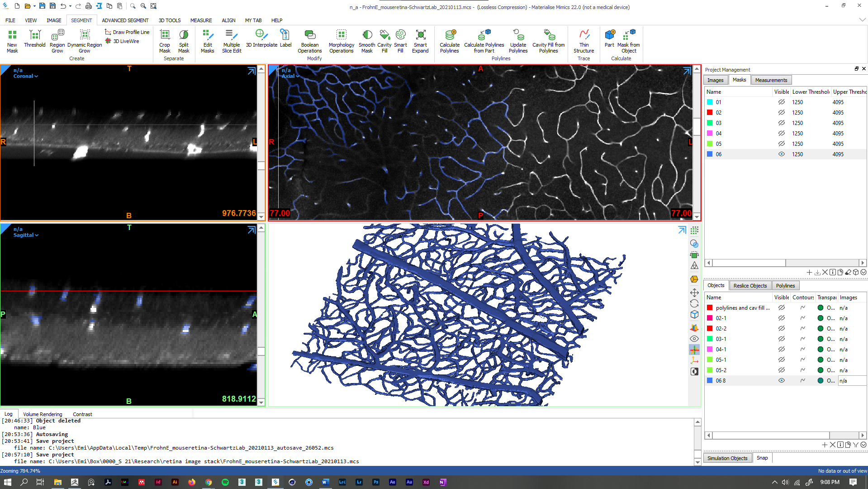The image size is (868, 489).
Task: Show mask 03 via its visibility icon
Action: (x=781, y=123)
